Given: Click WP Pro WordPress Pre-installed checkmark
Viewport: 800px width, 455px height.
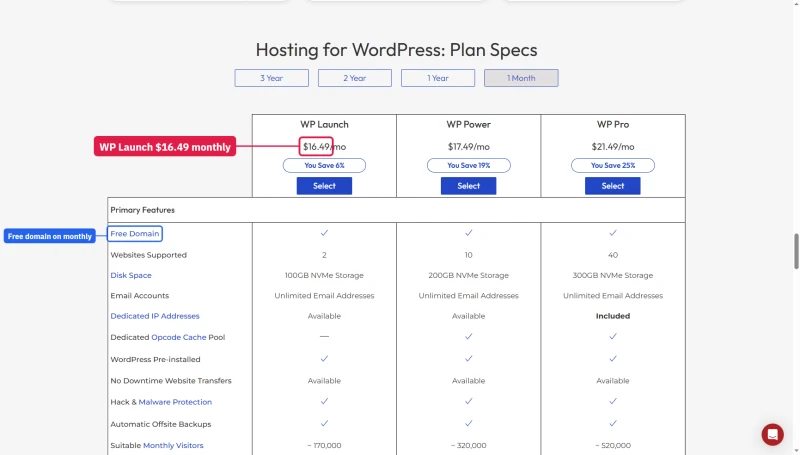Looking at the screenshot, I should click(x=613, y=359).
